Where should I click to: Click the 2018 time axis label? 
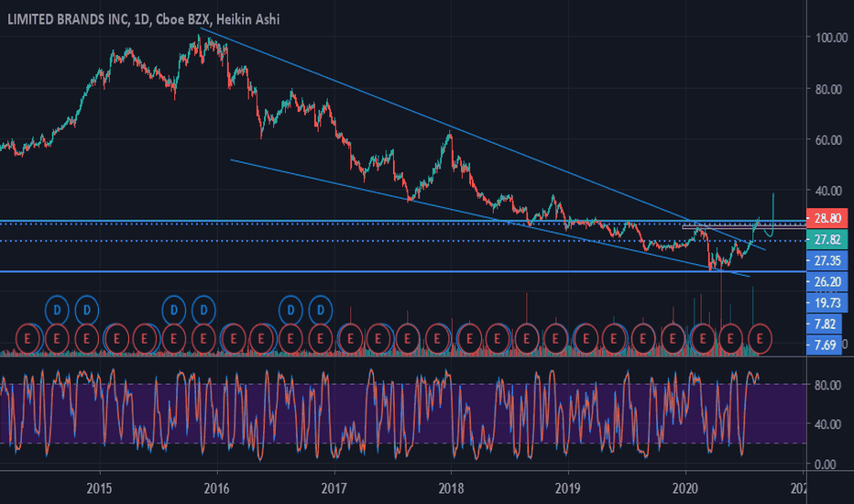click(451, 488)
